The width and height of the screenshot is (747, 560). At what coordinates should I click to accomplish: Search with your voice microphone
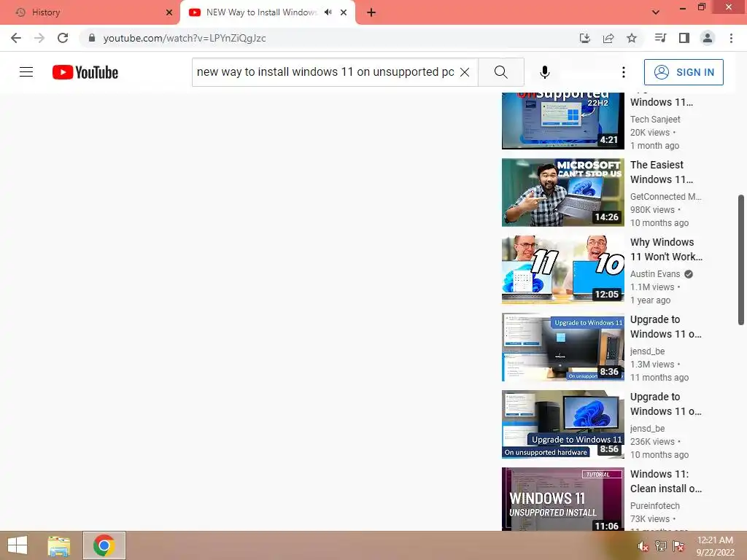tap(545, 72)
